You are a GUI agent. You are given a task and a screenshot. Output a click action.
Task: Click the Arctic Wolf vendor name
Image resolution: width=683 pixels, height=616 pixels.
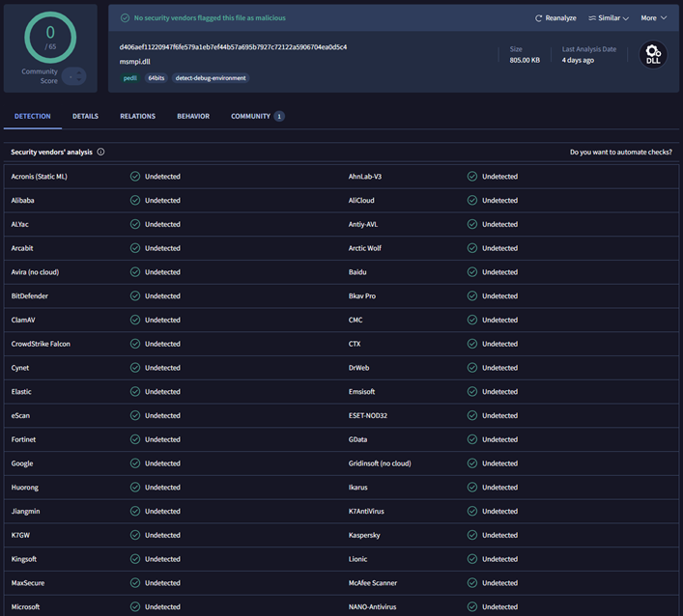364,248
